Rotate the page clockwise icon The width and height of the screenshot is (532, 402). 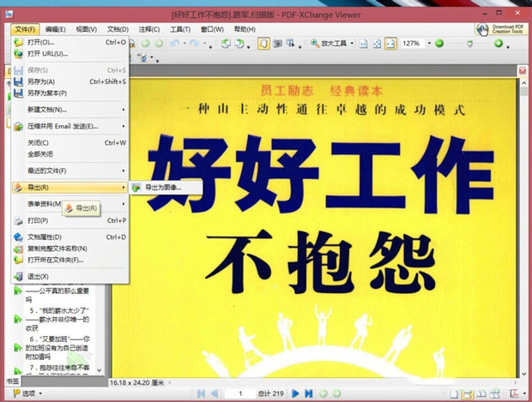click(x=239, y=44)
